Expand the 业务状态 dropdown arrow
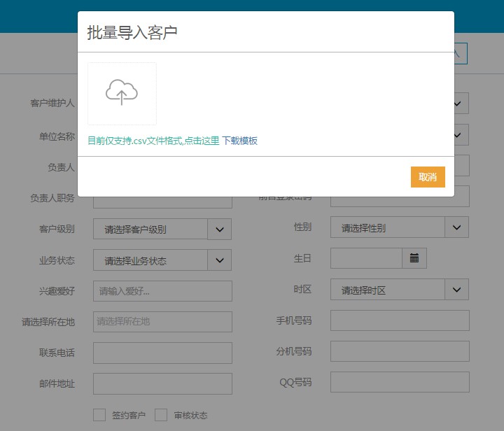 pyautogui.click(x=219, y=260)
